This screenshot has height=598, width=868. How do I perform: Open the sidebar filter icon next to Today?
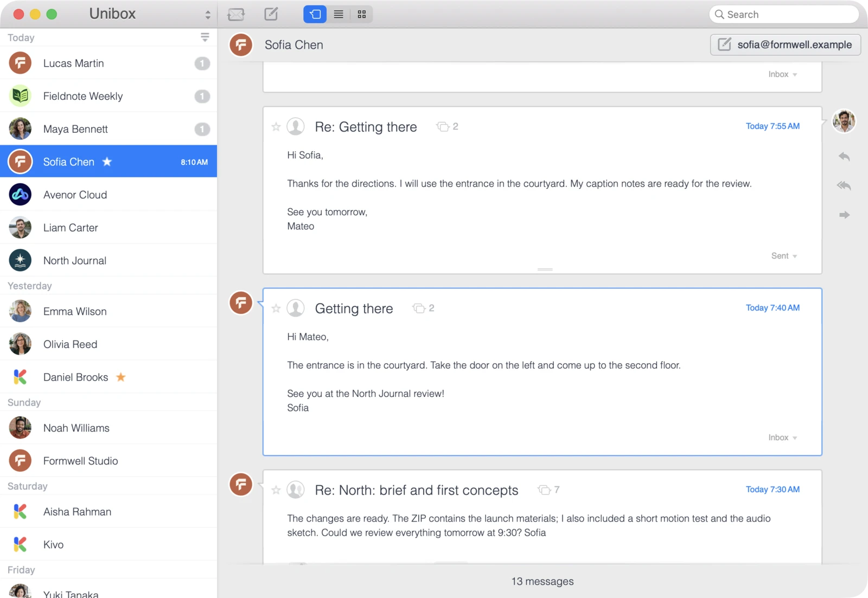[205, 37]
